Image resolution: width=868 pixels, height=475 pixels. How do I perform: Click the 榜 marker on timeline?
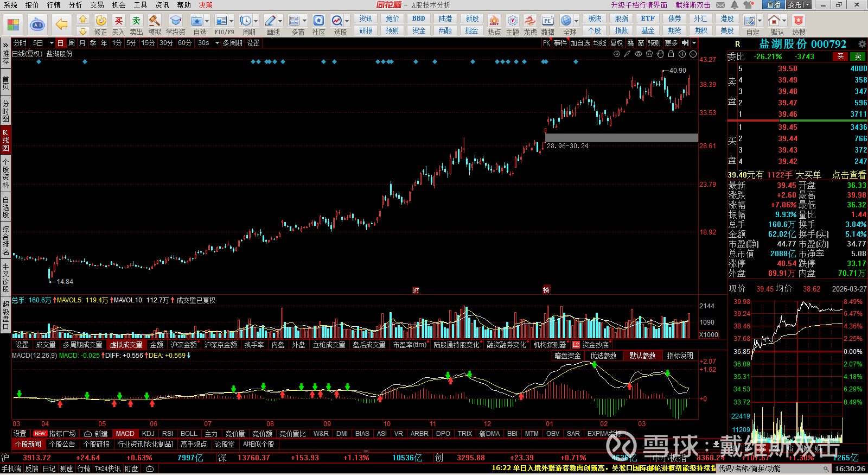pos(546,290)
